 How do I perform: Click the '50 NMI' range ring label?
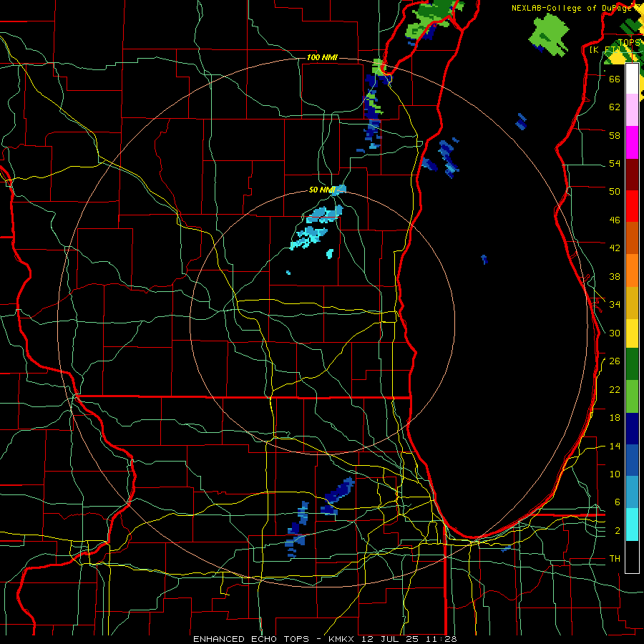coord(322,190)
